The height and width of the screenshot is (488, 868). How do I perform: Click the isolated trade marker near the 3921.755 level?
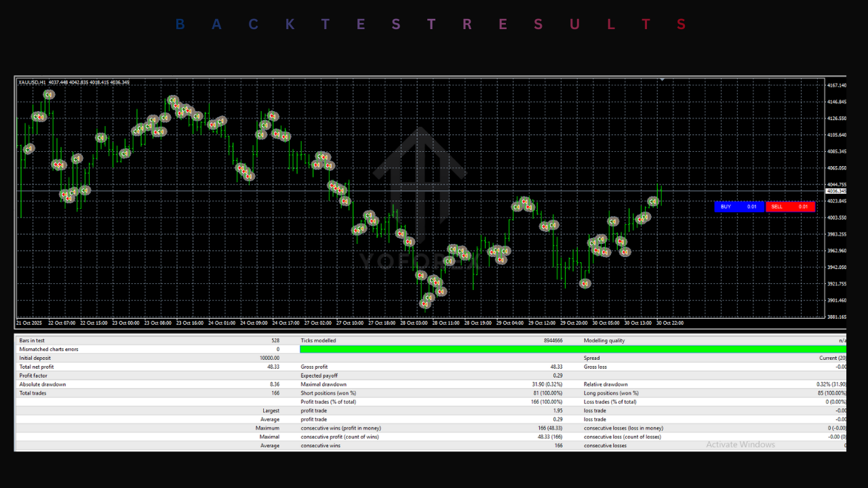(585, 283)
